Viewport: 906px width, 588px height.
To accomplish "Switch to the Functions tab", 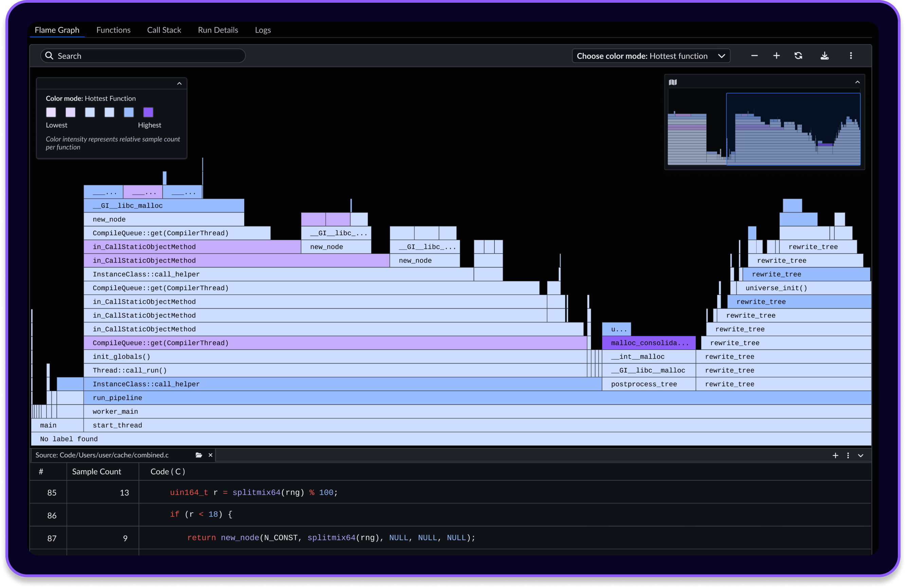I will point(113,30).
